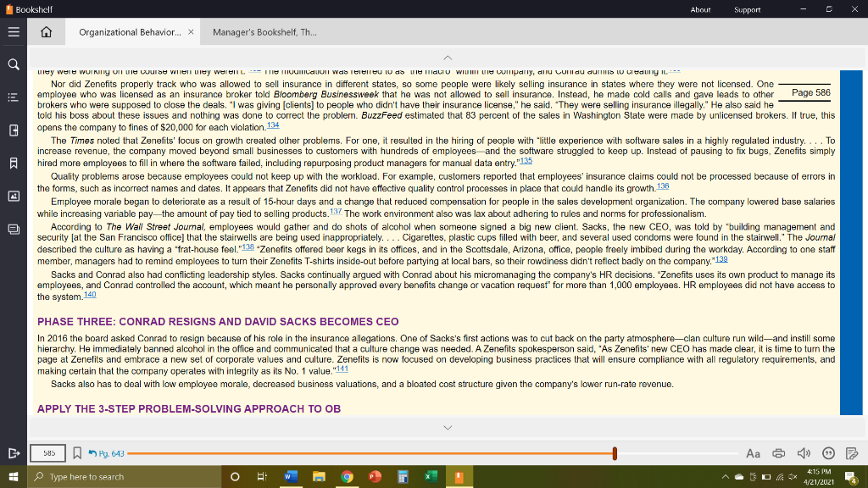Screen dimensions: 868x488
Task: Open the figures panel icon
Action: [x=14, y=196]
